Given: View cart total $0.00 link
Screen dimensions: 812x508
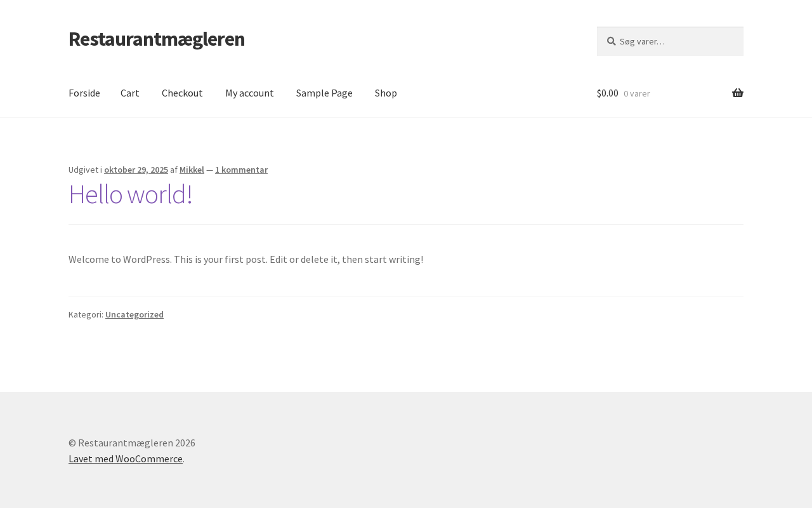Looking at the screenshot, I should coord(608,93).
